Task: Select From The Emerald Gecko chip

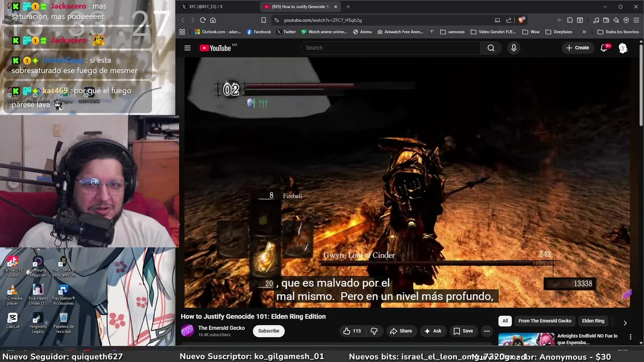Action: pyautogui.click(x=545, y=321)
